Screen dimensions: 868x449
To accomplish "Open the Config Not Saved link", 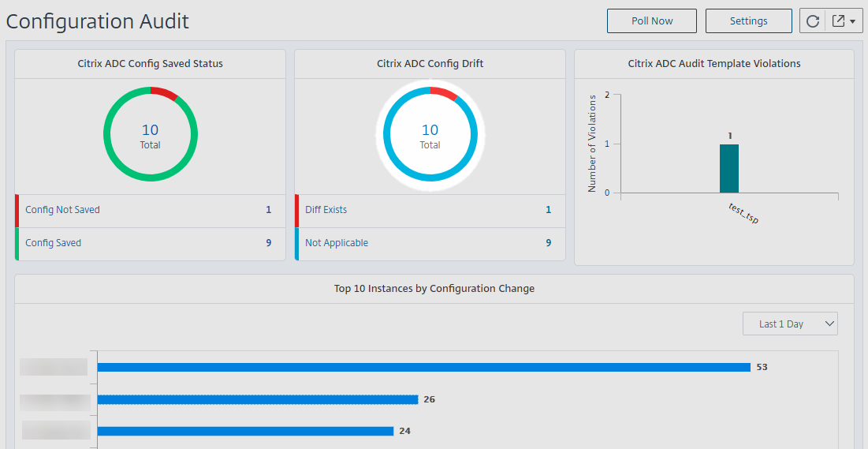I will coord(62,210).
